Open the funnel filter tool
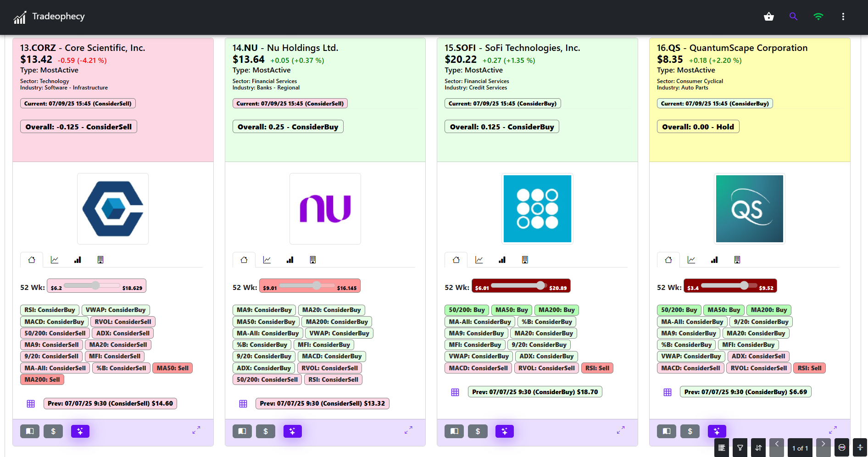This screenshot has width=868, height=457. click(x=740, y=448)
